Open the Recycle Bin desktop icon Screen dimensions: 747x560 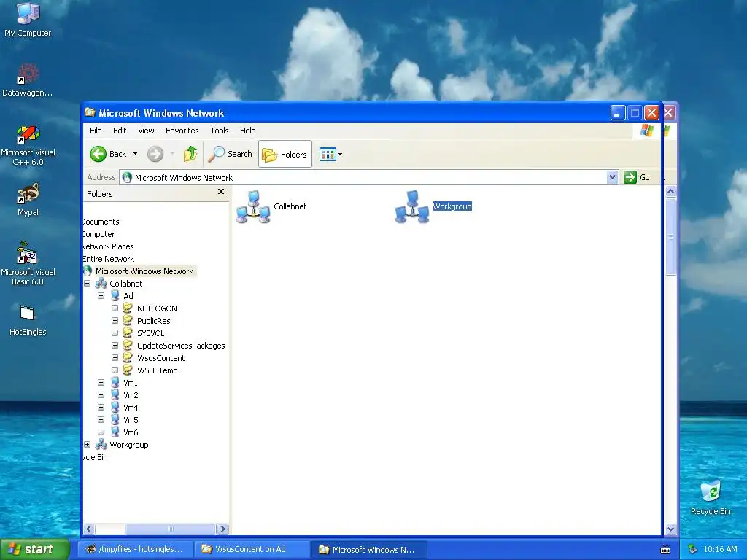711,498
